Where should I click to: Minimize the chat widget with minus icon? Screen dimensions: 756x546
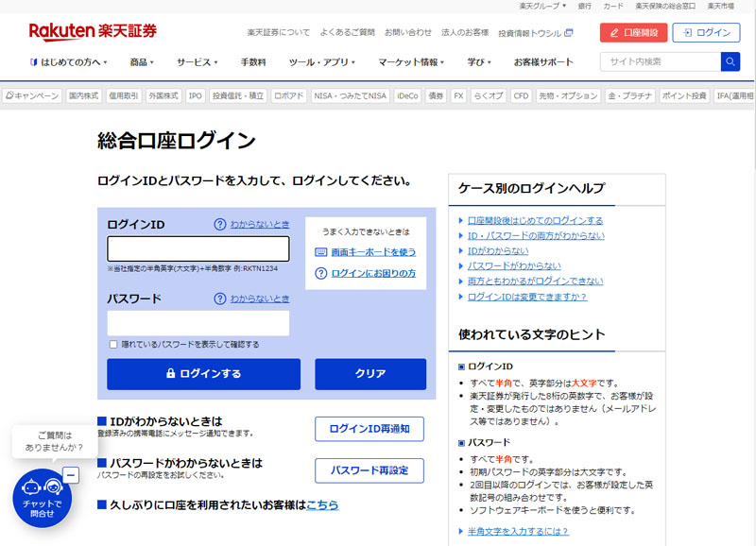pos(71,474)
